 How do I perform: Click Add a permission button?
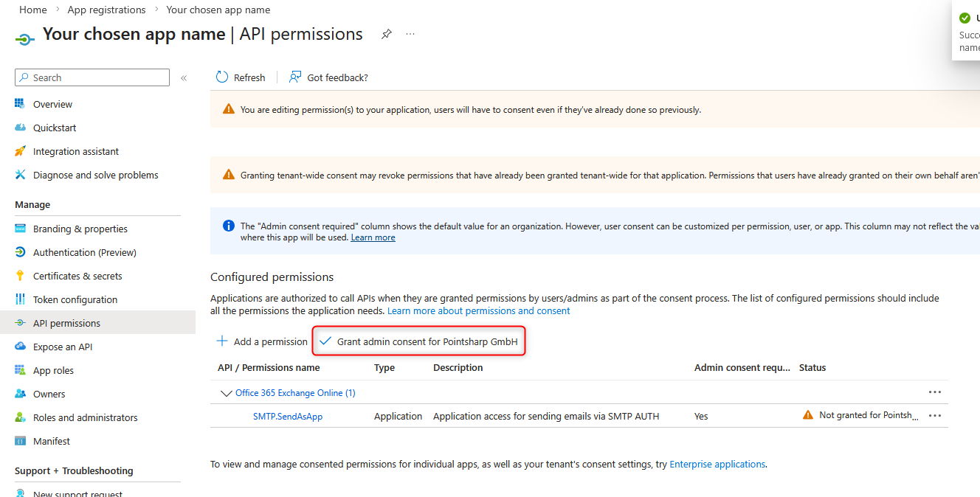point(262,341)
